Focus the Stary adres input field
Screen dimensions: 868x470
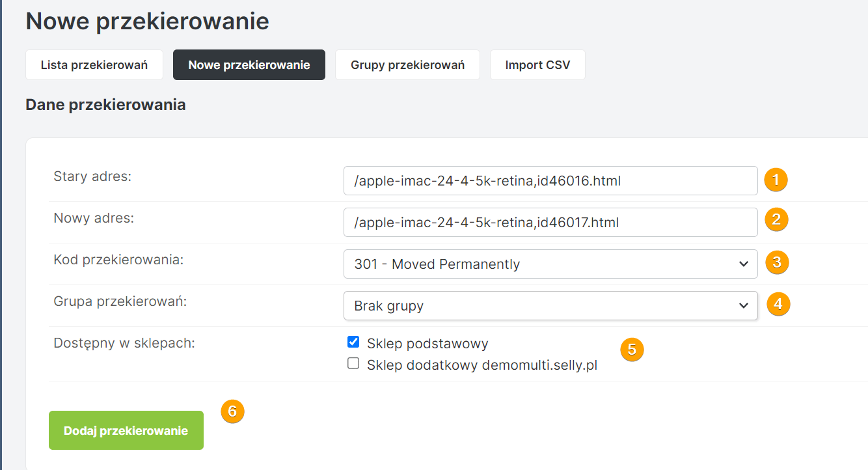550,181
